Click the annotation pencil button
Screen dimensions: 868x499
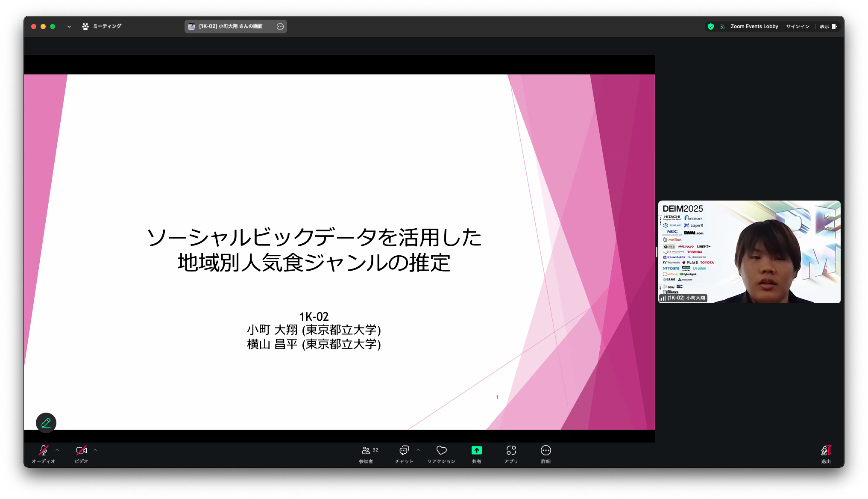coord(46,423)
